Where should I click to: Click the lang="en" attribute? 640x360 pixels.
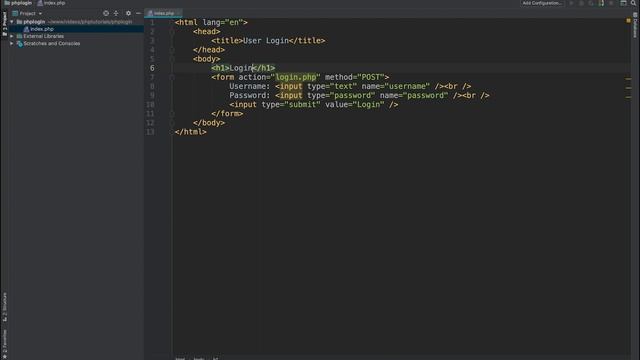pos(223,22)
